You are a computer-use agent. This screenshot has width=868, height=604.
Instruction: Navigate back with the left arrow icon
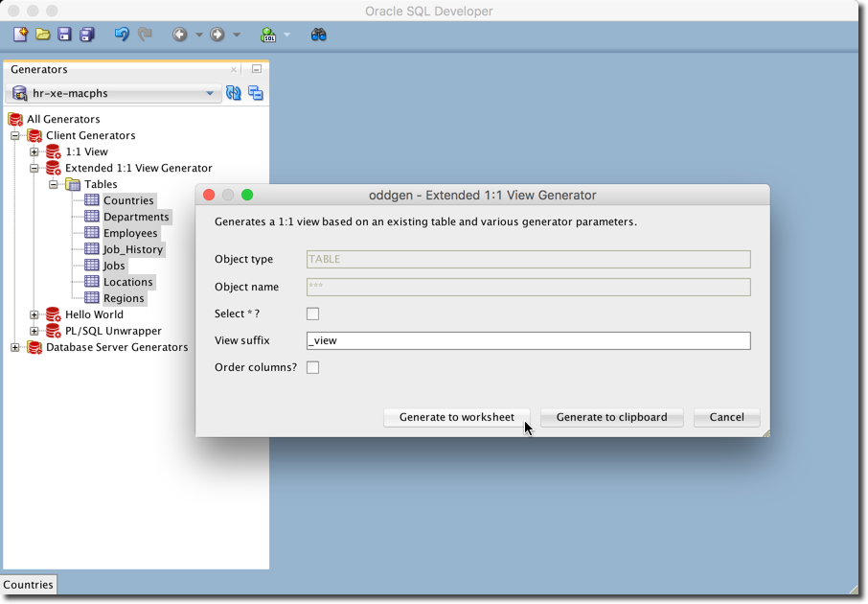coord(179,35)
